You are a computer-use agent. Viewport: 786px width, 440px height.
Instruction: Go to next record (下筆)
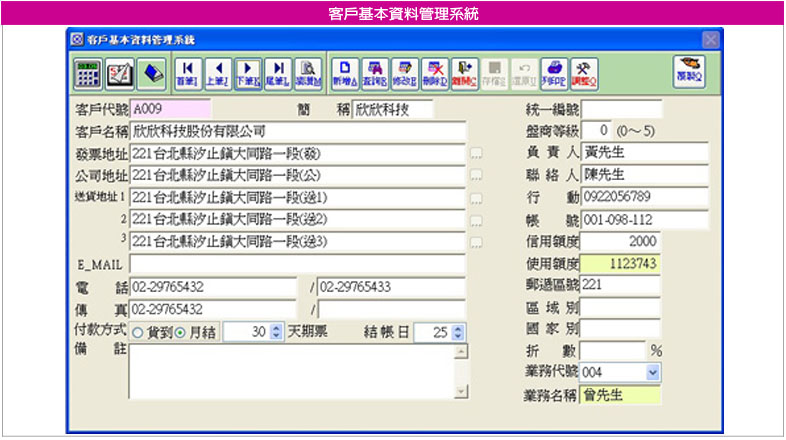[248, 73]
